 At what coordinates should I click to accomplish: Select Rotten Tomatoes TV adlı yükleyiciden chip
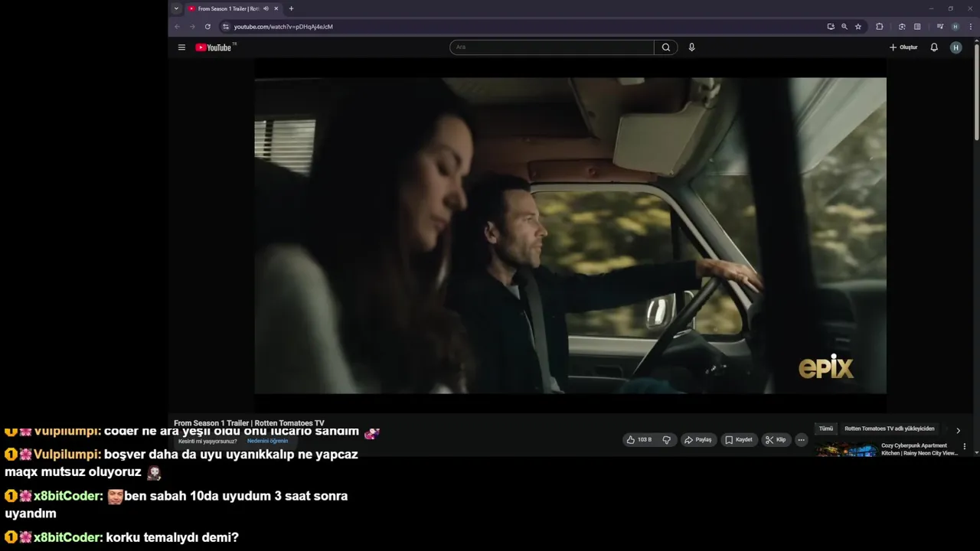(x=889, y=429)
